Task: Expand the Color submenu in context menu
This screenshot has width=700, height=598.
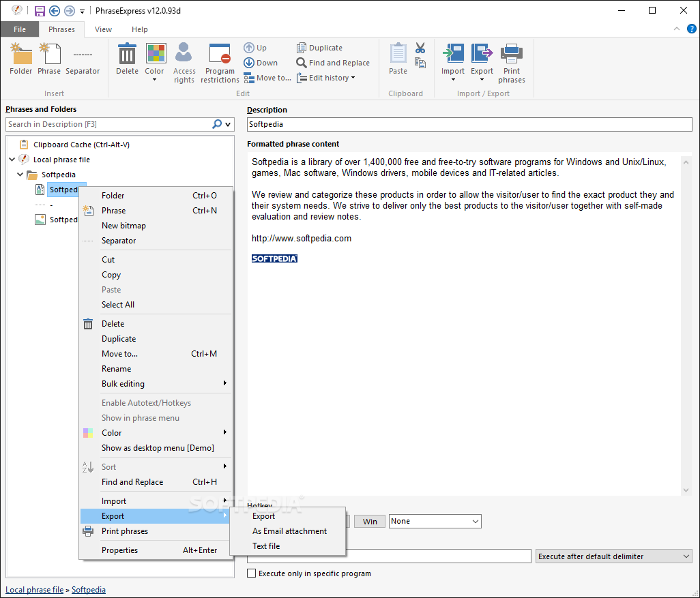Action: [156, 433]
